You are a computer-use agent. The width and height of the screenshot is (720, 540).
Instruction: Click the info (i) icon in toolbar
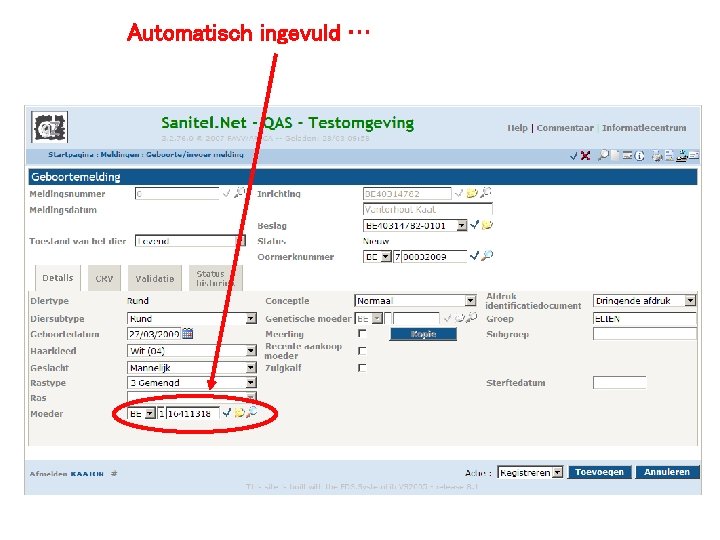tap(639, 156)
